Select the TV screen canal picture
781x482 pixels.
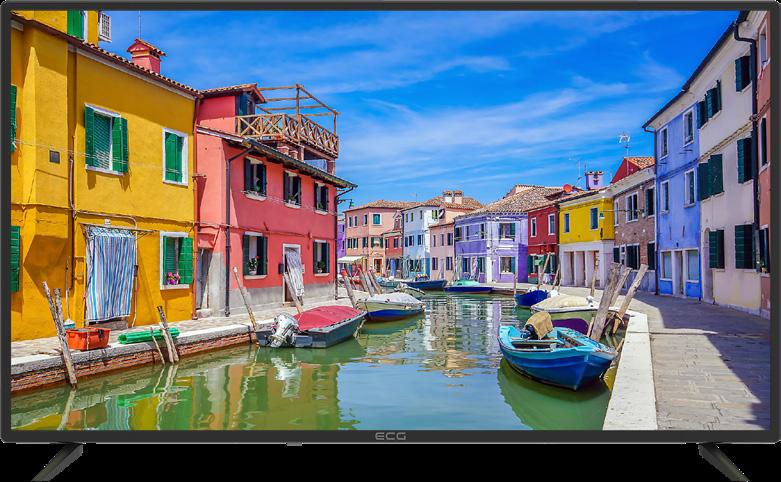[390, 220]
